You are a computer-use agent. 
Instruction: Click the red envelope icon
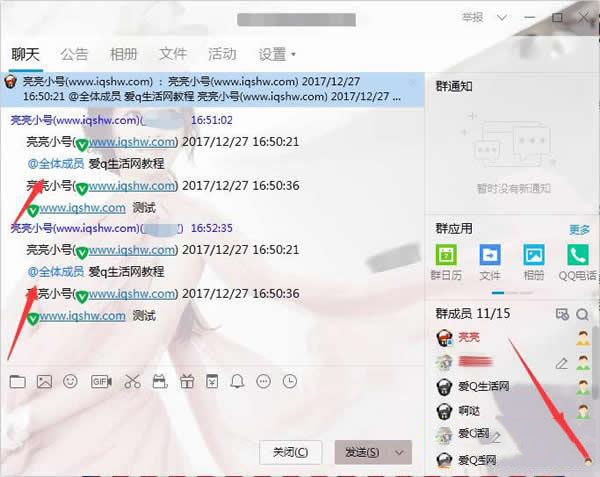[212, 382]
